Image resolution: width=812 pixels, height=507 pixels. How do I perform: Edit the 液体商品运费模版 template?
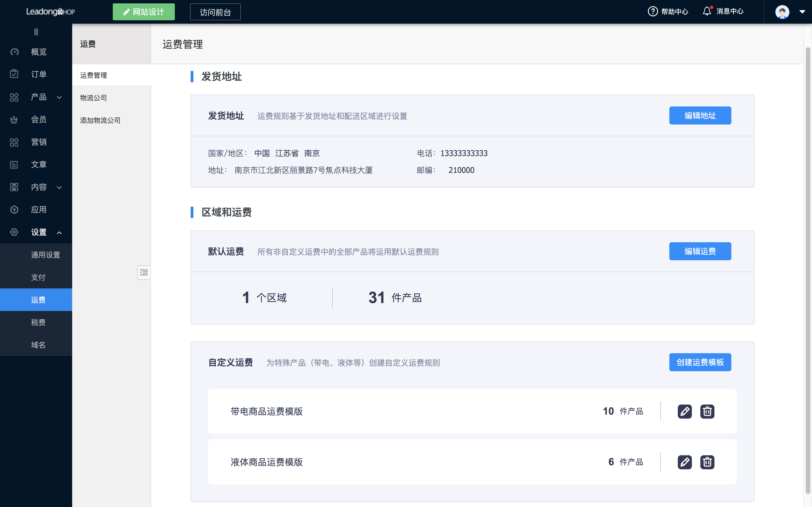click(x=685, y=462)
